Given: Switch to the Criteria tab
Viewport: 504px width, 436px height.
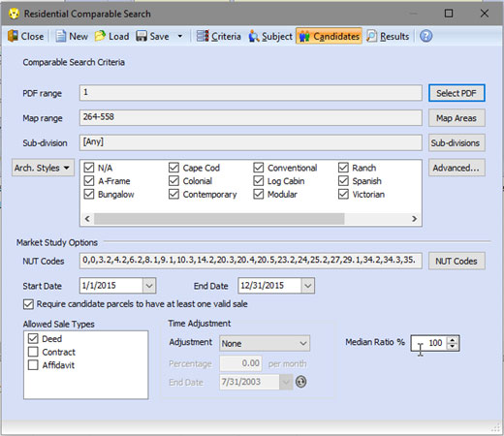Looking at the screenshot, I should (218, 36).
